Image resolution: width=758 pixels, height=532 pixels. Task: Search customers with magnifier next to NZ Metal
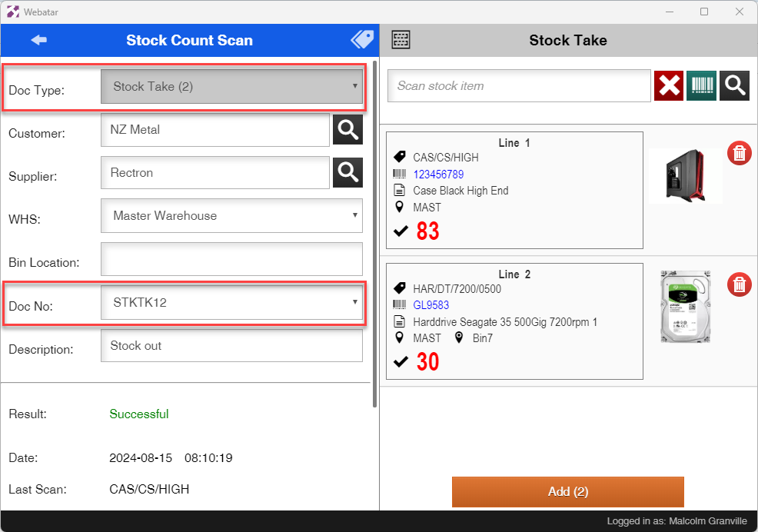(347, 130)
